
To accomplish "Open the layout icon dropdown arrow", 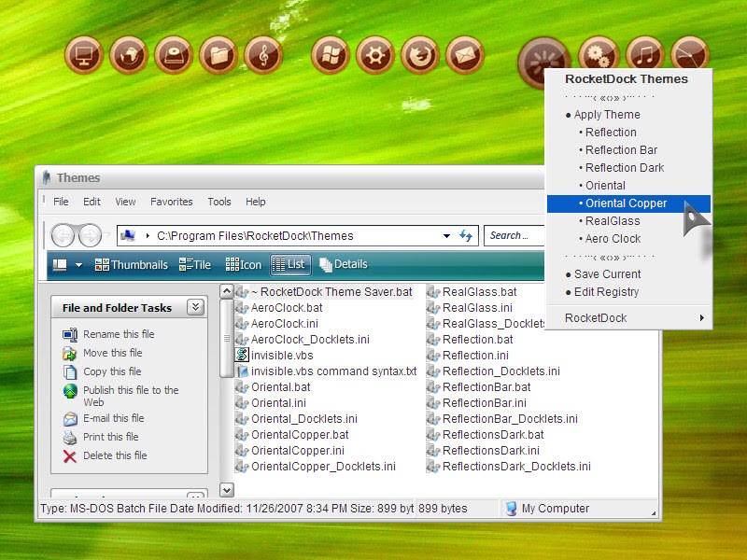I will click(x=78, y=265).
